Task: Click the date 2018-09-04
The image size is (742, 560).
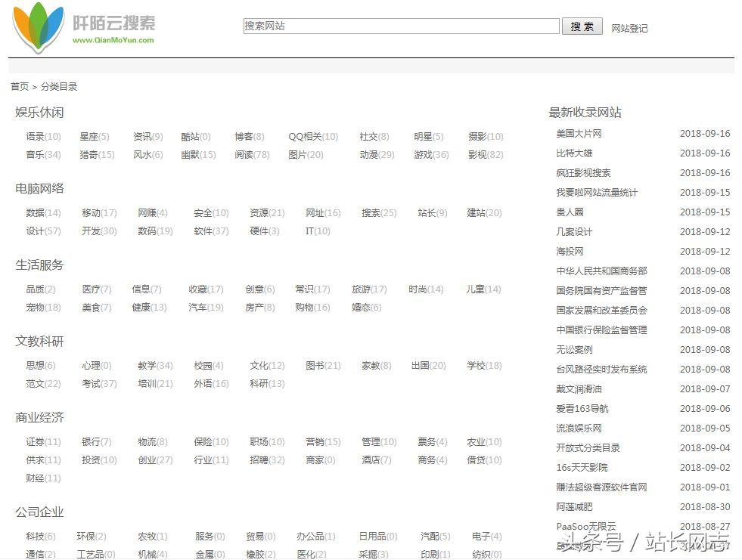Action: tap(705, 448)
